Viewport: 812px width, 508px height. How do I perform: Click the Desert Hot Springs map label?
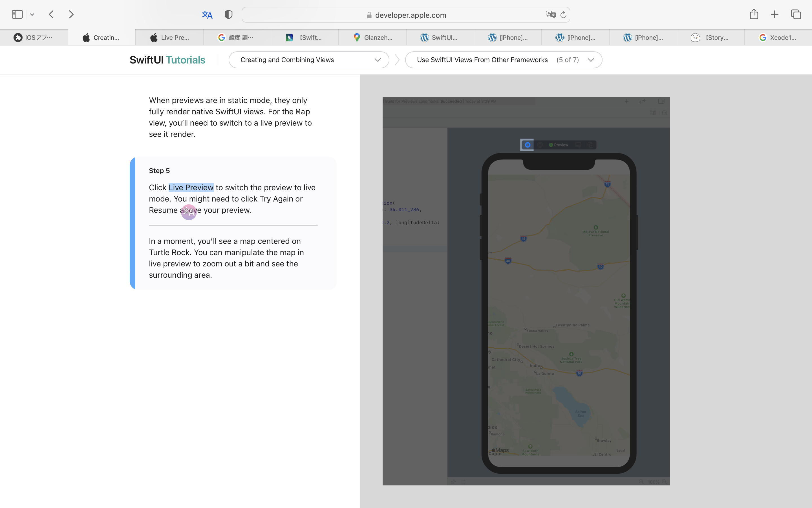pos(537,346)
